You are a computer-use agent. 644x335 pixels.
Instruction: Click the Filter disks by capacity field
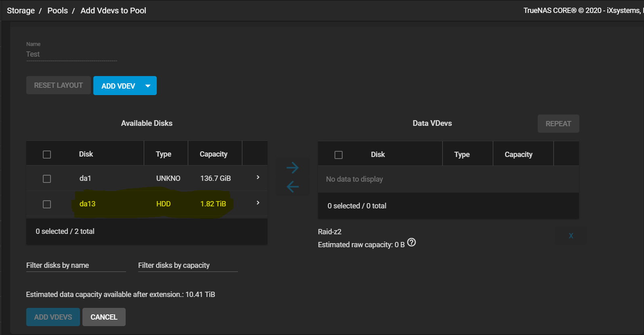187,265
